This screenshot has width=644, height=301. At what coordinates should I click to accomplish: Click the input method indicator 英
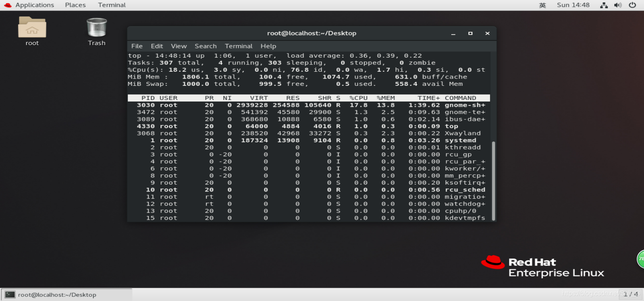[542, 5]
